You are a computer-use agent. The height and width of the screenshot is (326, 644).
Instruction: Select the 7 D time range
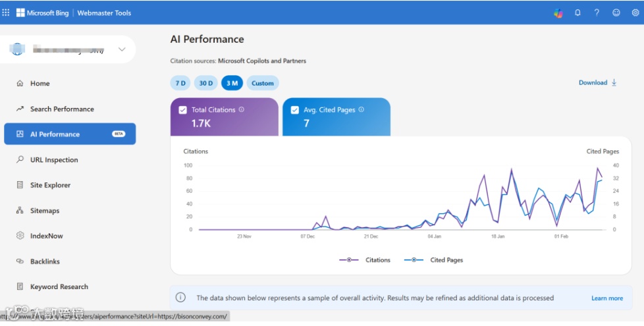179,83
